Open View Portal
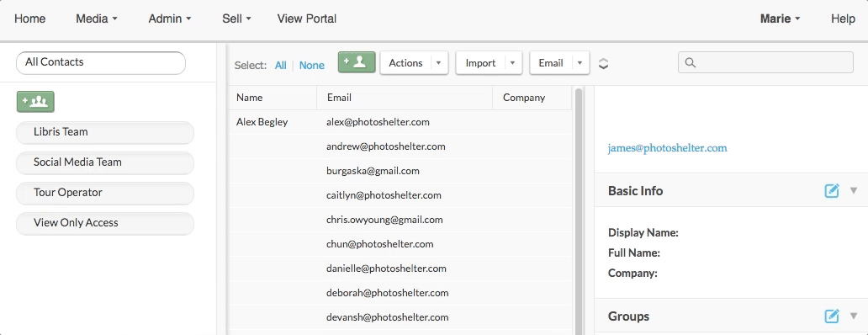 (x=307, y=19)
